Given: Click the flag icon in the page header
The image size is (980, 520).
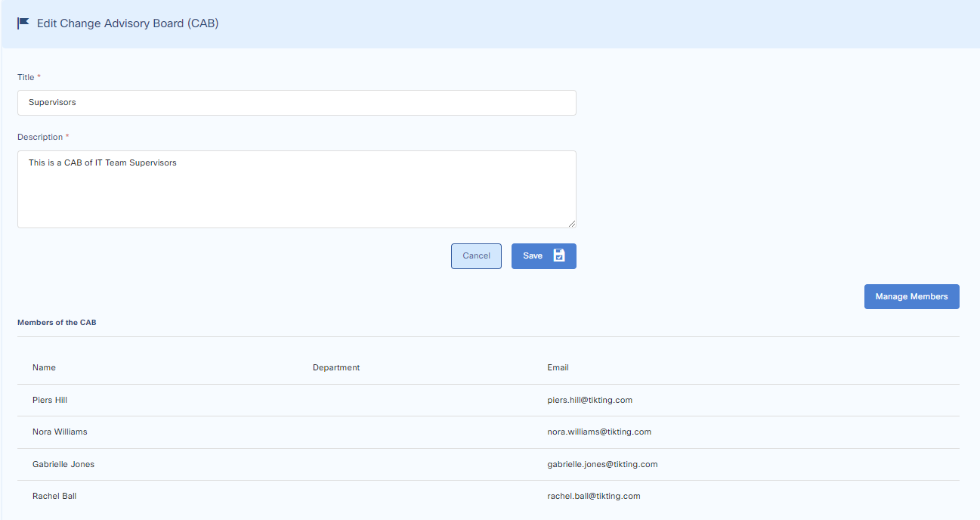Looking at the screenshot, I should [x=23, y=23].
